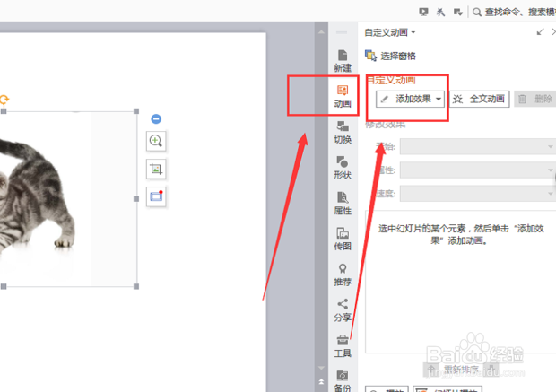The width and height of the screenshot is (556, 392).
Task: Open the 开始 start dropdown
Action: pos(478,146)
